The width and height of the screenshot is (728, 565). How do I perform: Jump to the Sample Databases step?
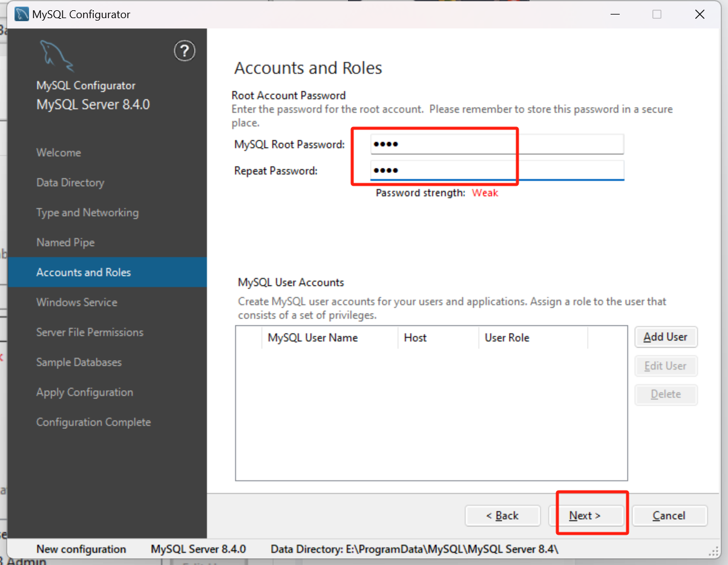click(x=79, y=362)
